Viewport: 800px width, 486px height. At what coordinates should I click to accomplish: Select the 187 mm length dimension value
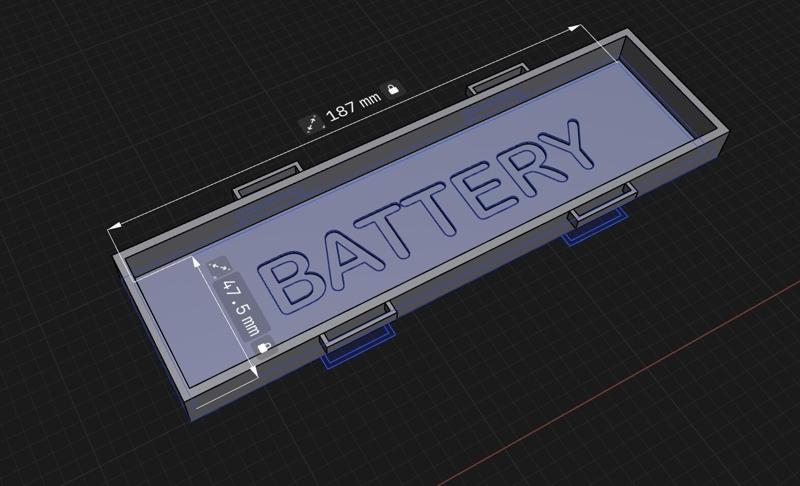point(354,106)
